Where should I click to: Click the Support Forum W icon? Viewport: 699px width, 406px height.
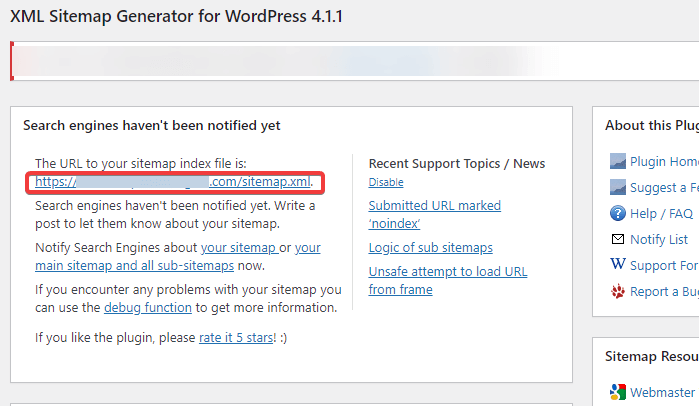tap(617, 264)
